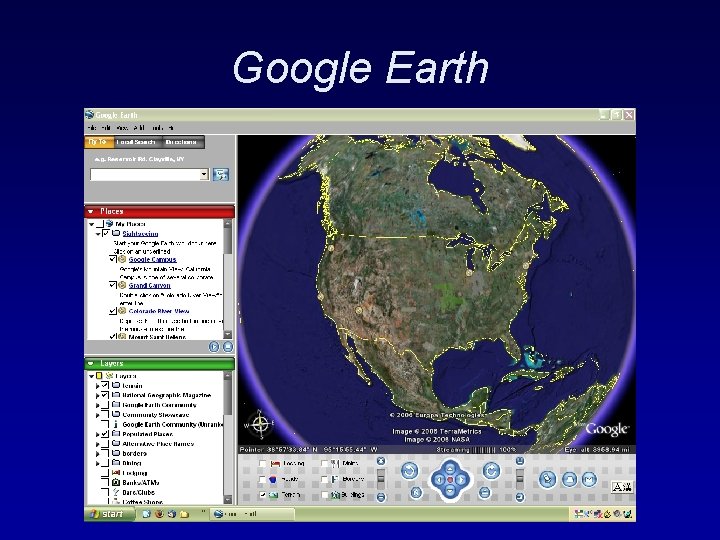The width and height of the screenshot is (720, 540).
Task: Pan down with navigation pad arrow
Action: [450, 490]
